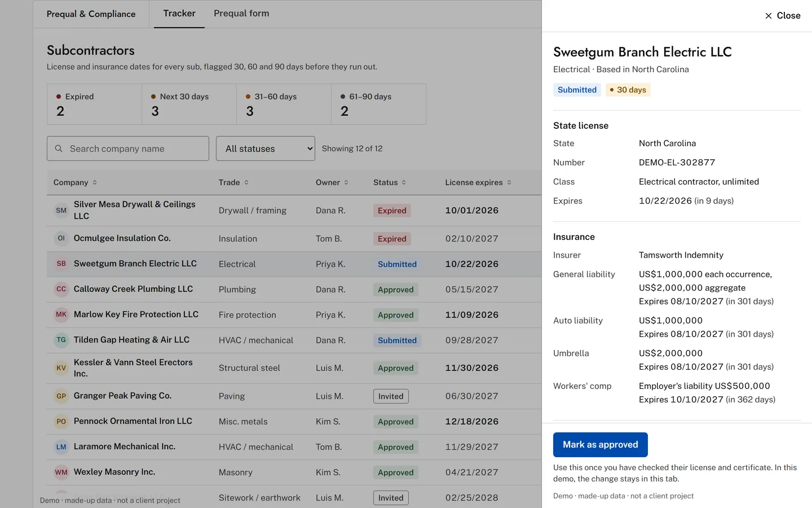Click the Tamsworth Indemnity insurer value
The image size is (812, 508).
point(681,255)
